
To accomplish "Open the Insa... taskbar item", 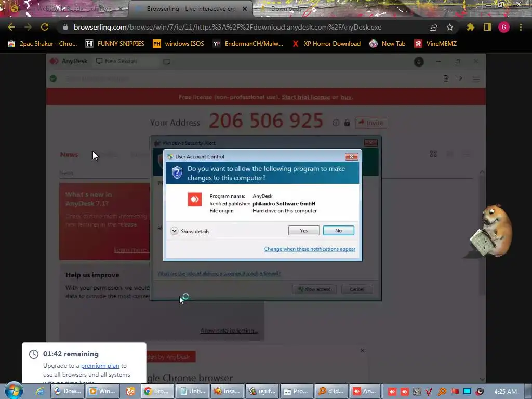I will (x=227, y=391).
